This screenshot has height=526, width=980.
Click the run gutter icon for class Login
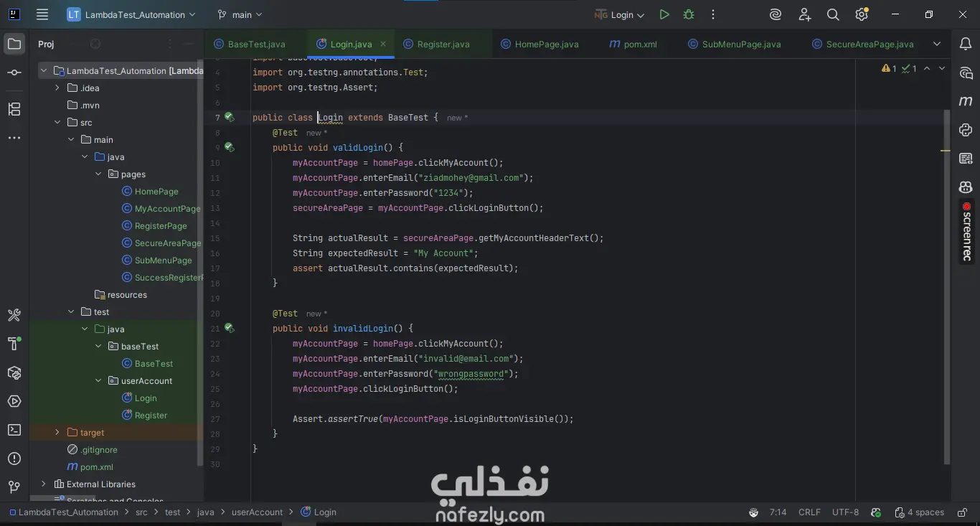click(x=229, y=117)
